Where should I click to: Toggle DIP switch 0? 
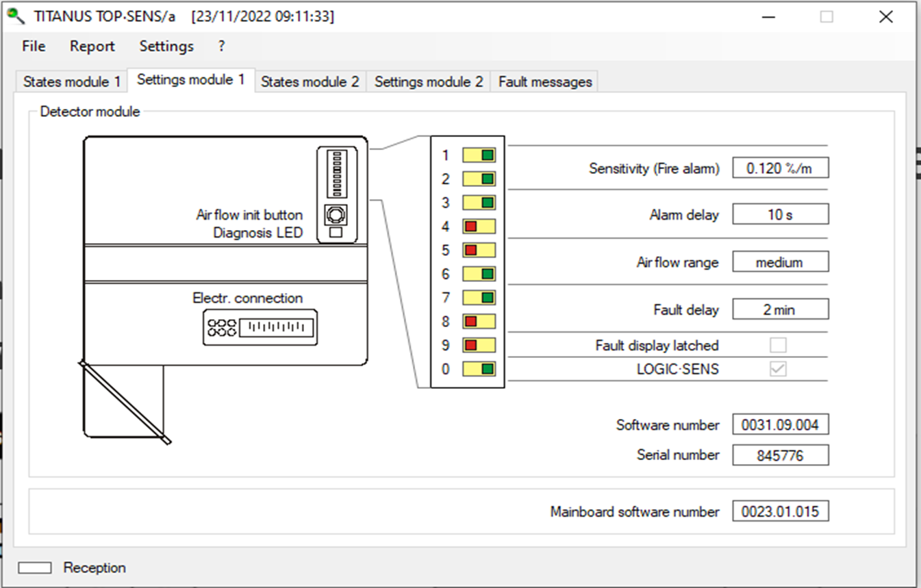click(479, 369)
